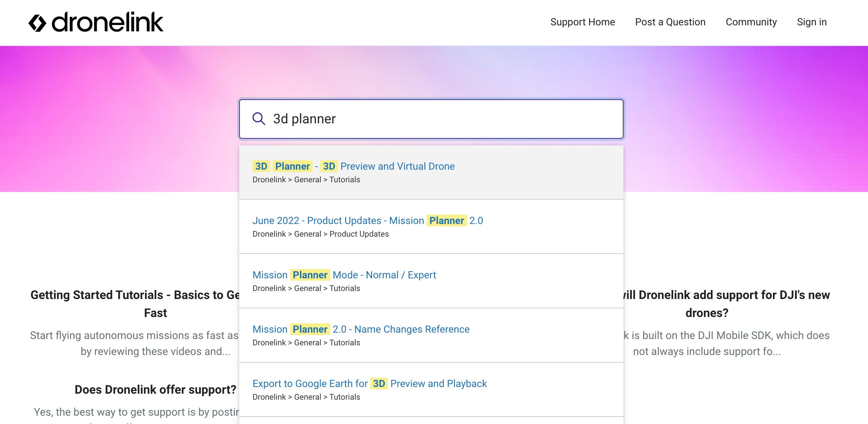Open 'Getting Started Tutorials' article heading
This screenshot has width=868, height=424.
[135, 303]
